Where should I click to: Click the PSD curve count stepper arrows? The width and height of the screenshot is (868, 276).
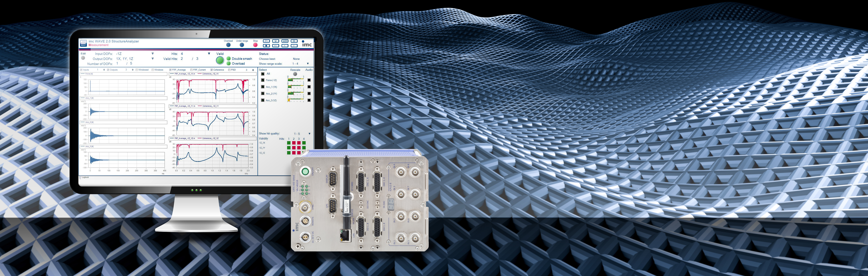click(x=253, y=70)
